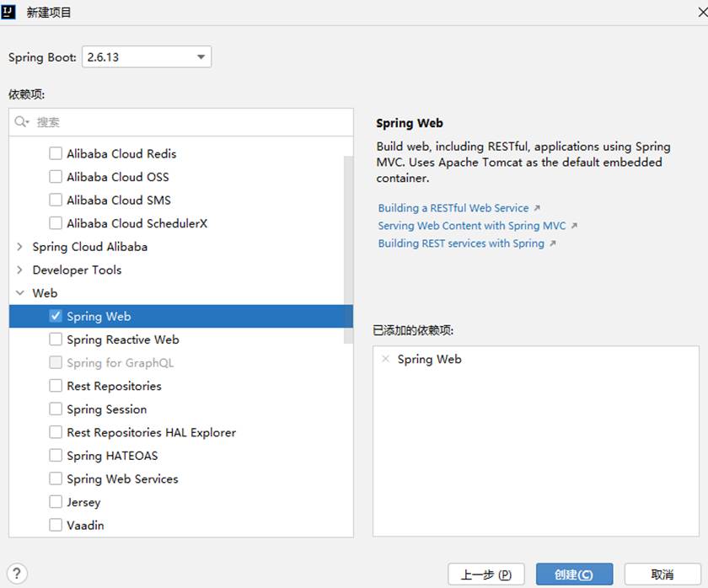Check the Spring Session checkbox
The width and height of the screenshot is (708, 588).
(56, 409)
